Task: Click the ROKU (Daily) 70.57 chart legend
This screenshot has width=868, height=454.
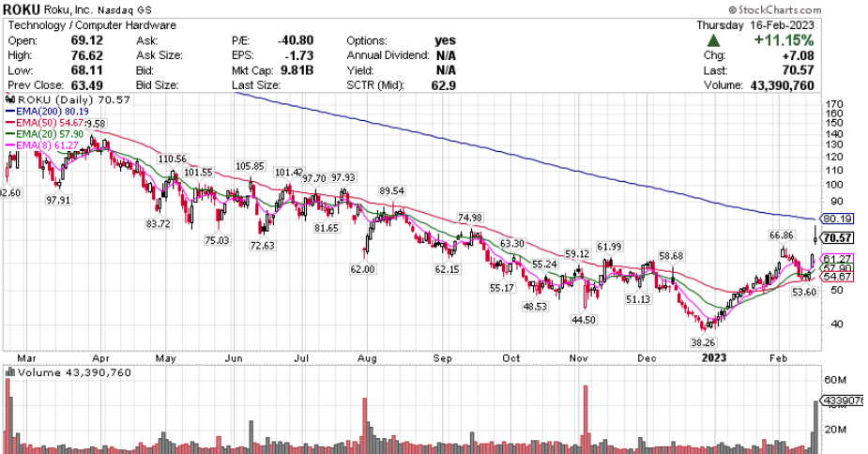Action: click(x=69, y=99)
